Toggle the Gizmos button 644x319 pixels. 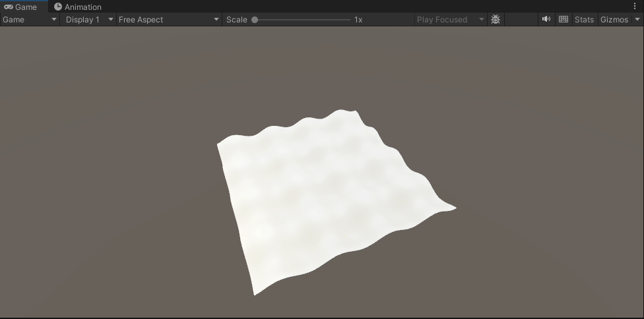(x=614, y=19)
